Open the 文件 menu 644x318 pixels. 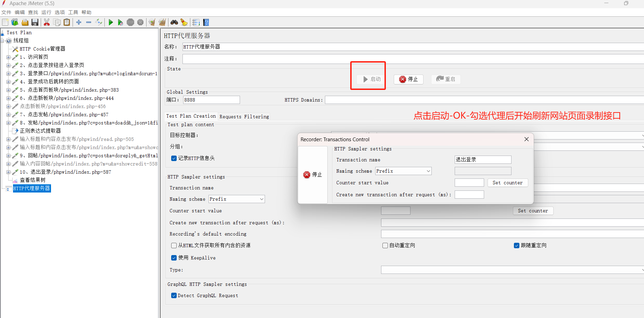[7, 12]
